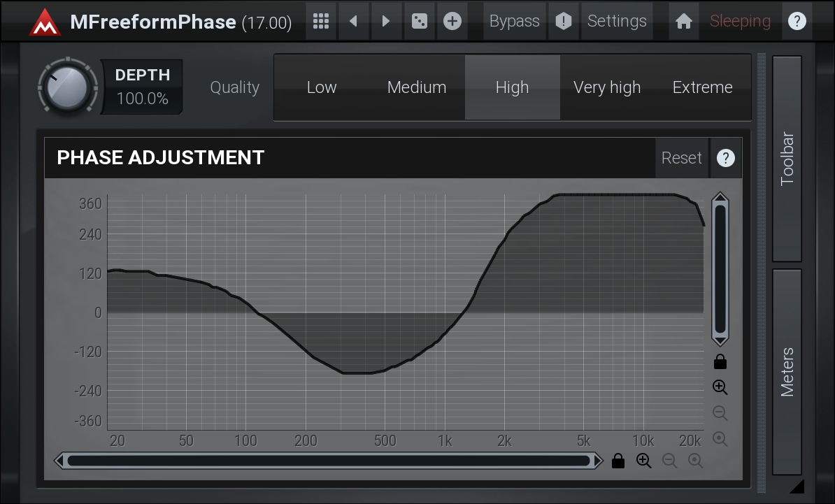Image resolution: width=835 pixels, height=504 pixels.
Task: Click the home icon
Action: coord(684,21)
